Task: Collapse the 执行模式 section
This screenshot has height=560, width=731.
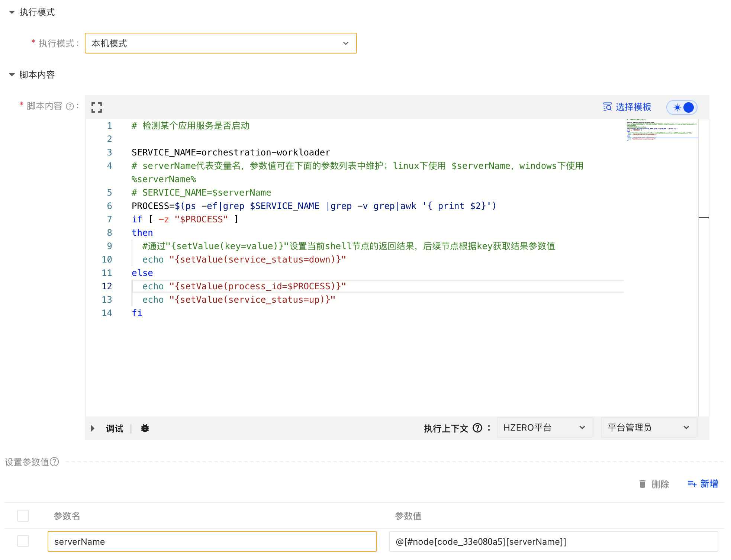Action: tap(12, 12)
